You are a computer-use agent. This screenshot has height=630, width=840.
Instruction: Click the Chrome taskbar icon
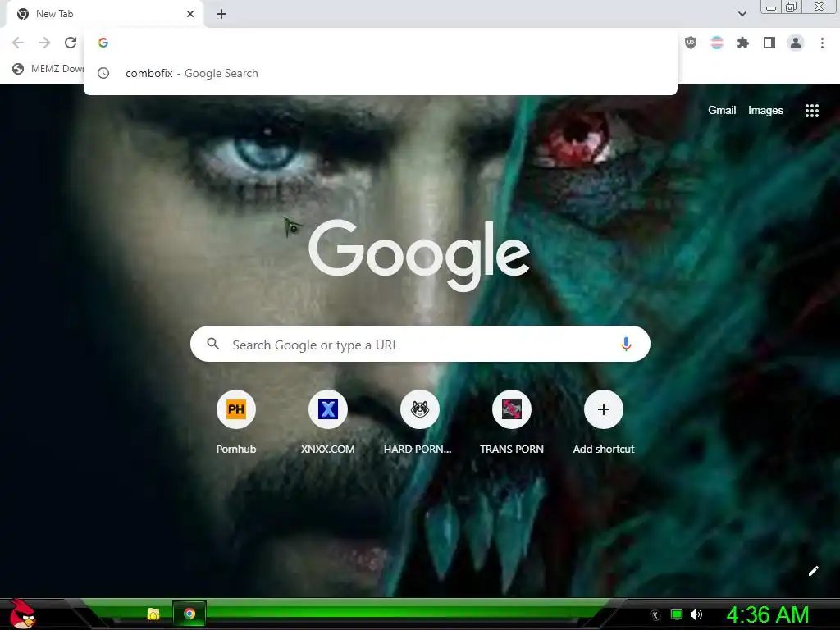click(189, 614)
